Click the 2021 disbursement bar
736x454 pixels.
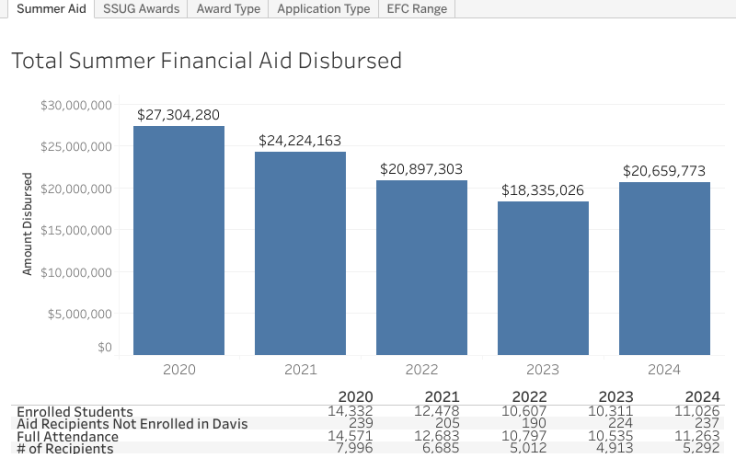click(300, 253)
